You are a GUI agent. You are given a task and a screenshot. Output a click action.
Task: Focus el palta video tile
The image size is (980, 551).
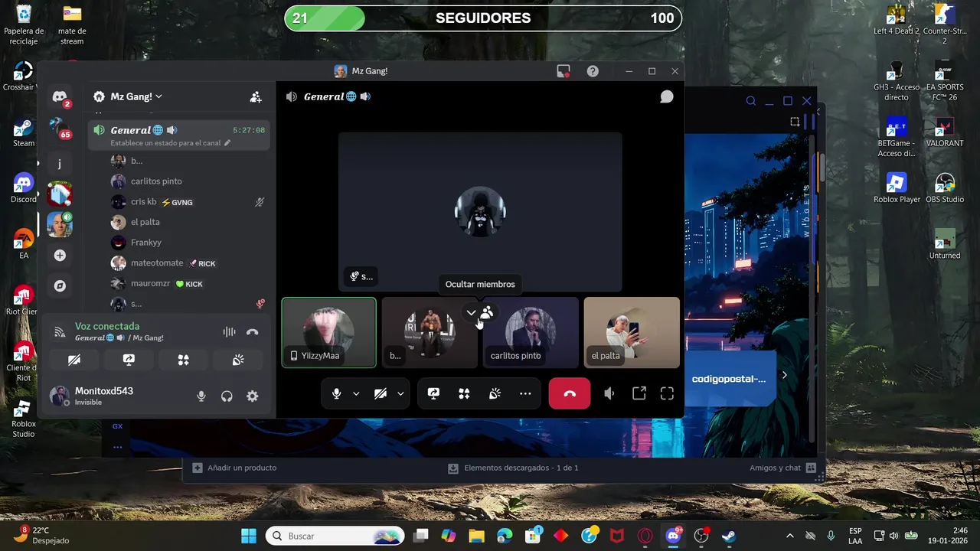tap(632, 333)
